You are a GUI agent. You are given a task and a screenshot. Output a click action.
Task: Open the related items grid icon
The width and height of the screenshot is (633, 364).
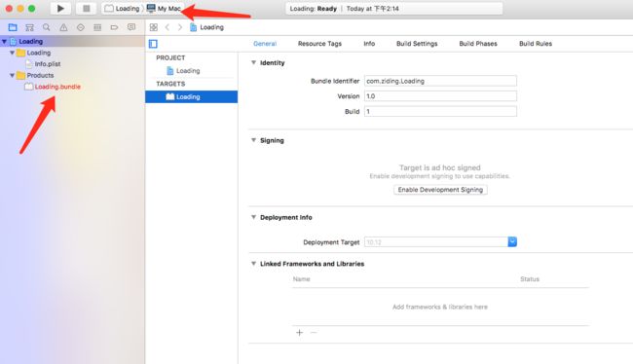click(x=154, y=27)
